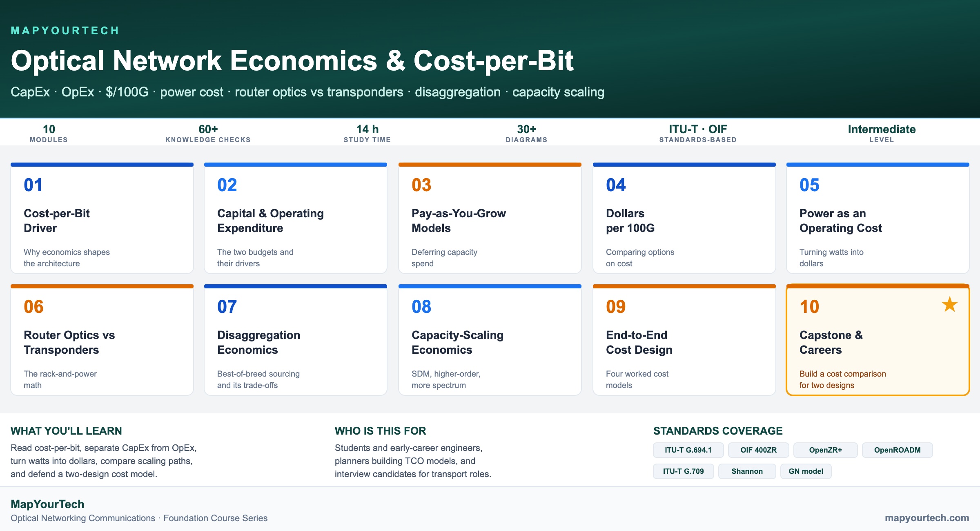
Task: Select the OpenZR+ standards tag
Action: (x=826, y=450)
